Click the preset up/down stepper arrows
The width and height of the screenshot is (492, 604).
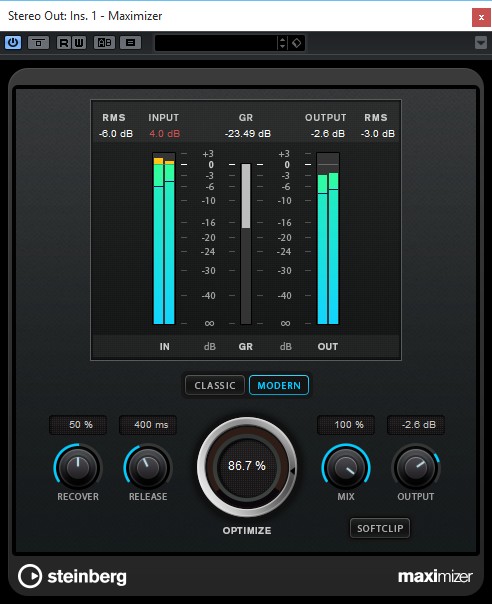coord(282,43)
